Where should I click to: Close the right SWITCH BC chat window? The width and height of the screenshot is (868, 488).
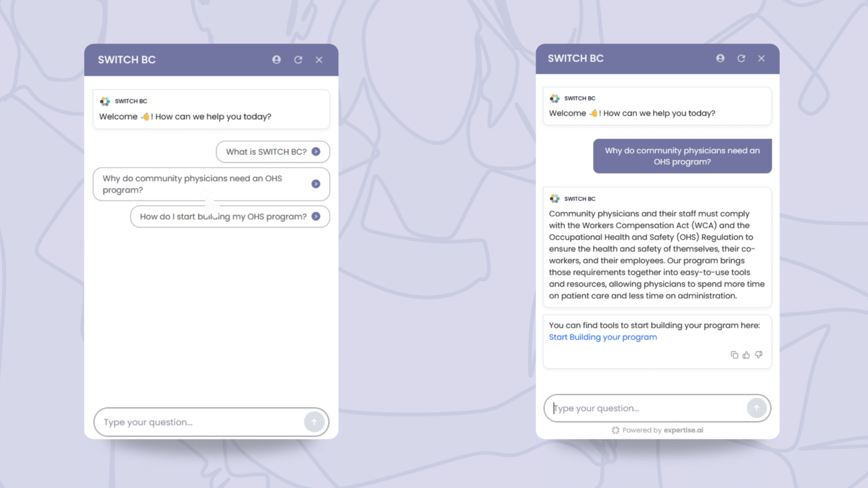(x=762, y=58)
